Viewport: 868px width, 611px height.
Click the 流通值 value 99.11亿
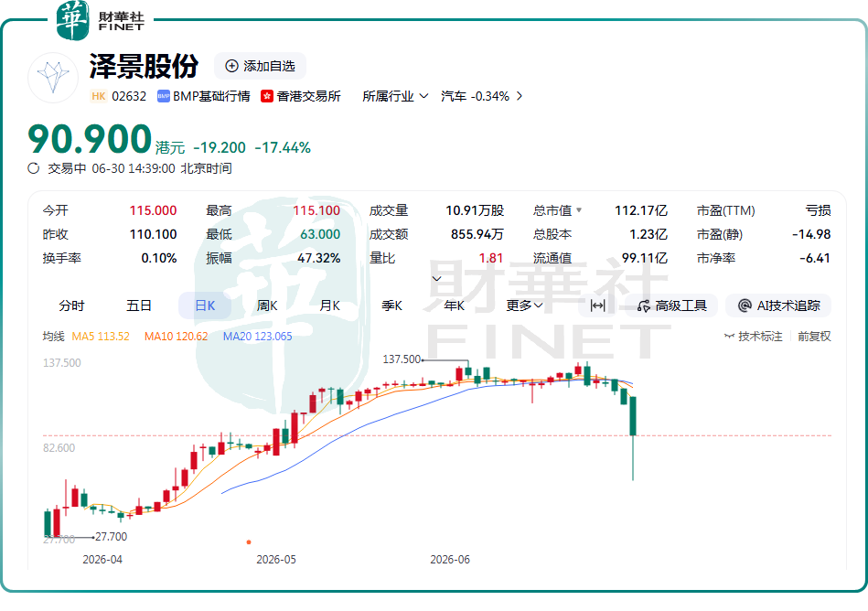click(644, 258)
